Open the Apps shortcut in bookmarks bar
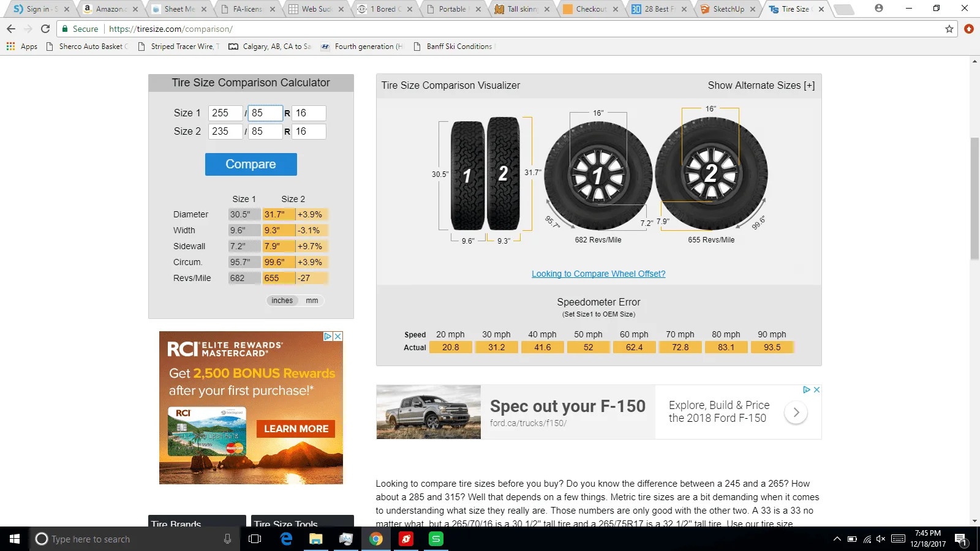Viewport: 980px width, 551px height. click(x=22, y=47)
